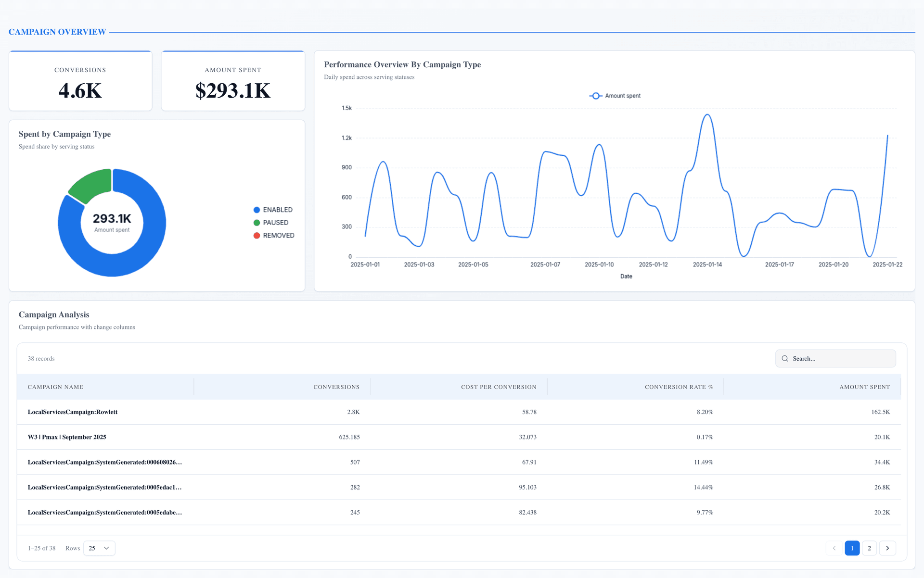
Task: Click the 2025-01-14 axis date label
Action: (707, 264)
